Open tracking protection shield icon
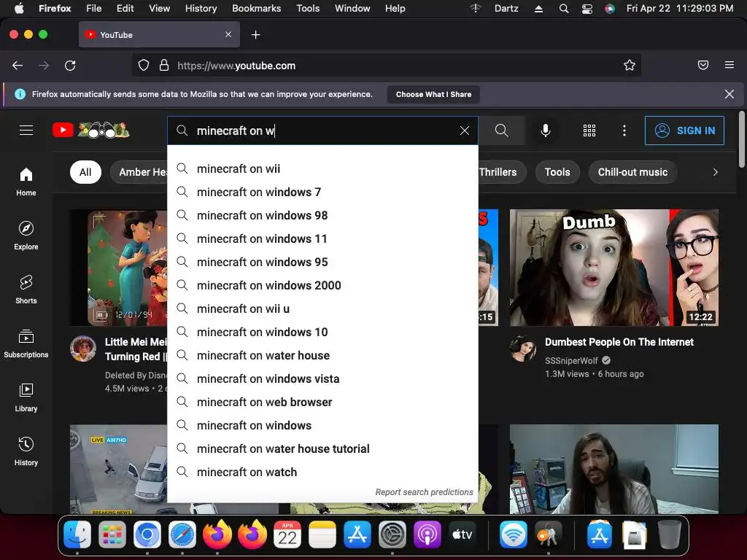The width and height of the screenshot is (747, 560). [x=144, y=65]
